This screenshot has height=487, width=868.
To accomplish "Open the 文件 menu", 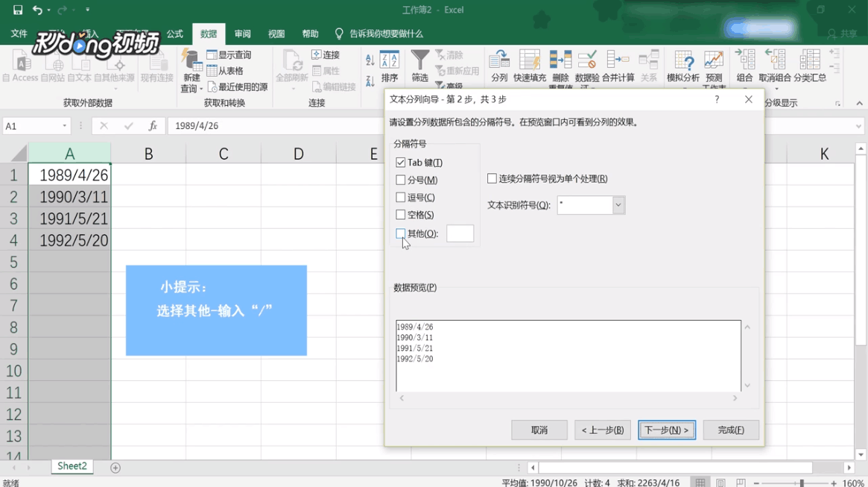I will click(19, 34).
